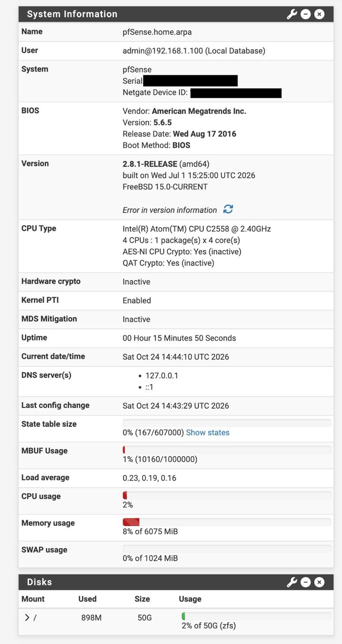Select Kernel PTI value Enabled
The height and width of the screenshot is (644, 342).
(x=137, y=301)
